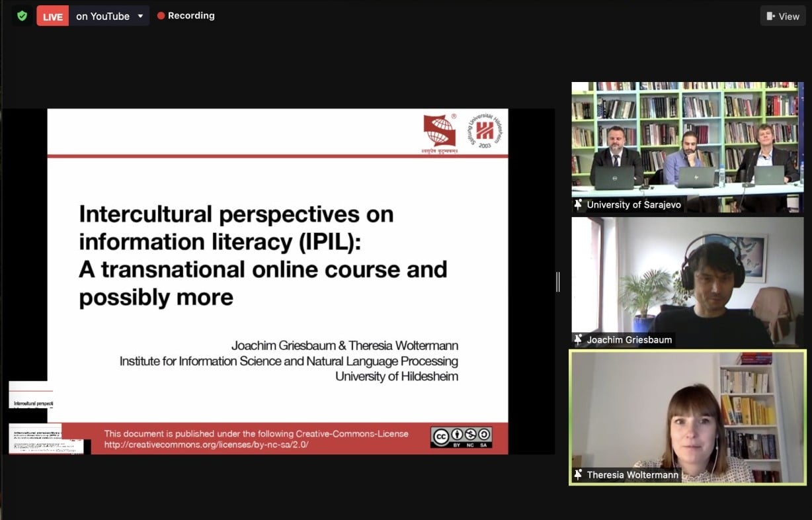
Task: Click the divider handle between slide and videos
Action: pyautogui.click(x=558, y=282)
